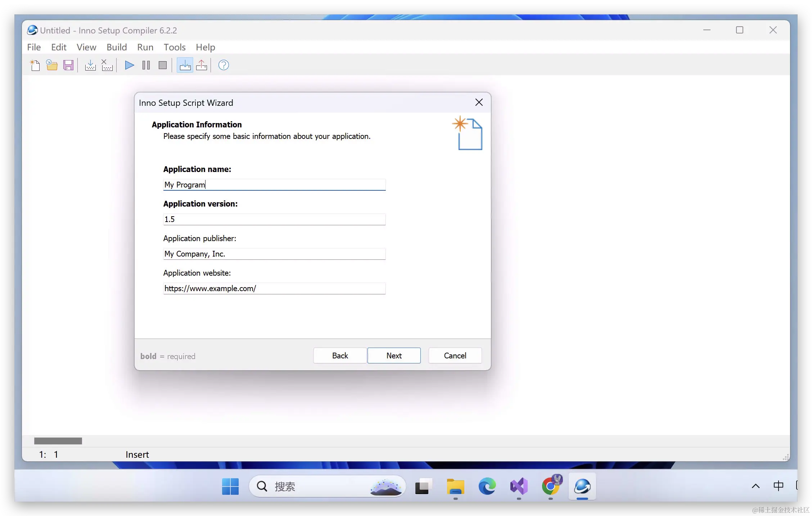This screenshot has width=812, height=516.
Task: Click the Back button in wizard
Action: [x=340, y=356]
